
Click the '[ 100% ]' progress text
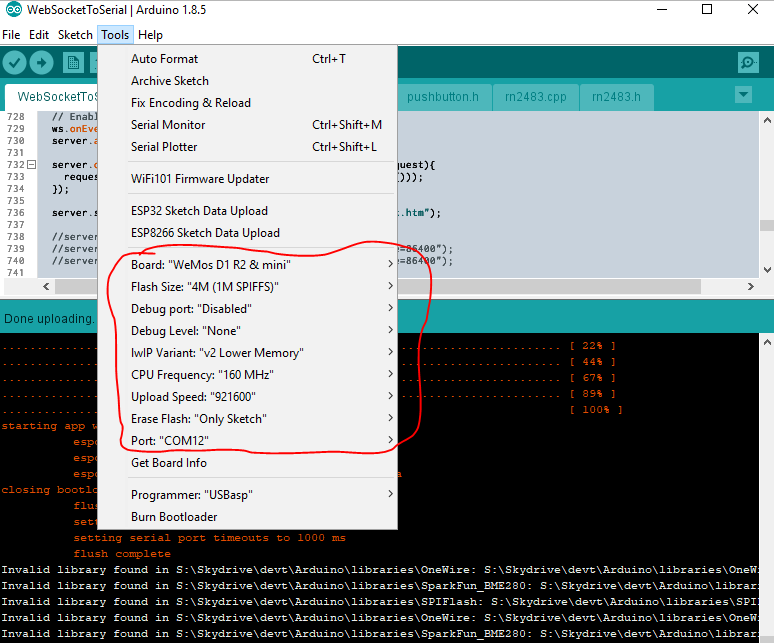pyautogui.click(x=596, y=410)
